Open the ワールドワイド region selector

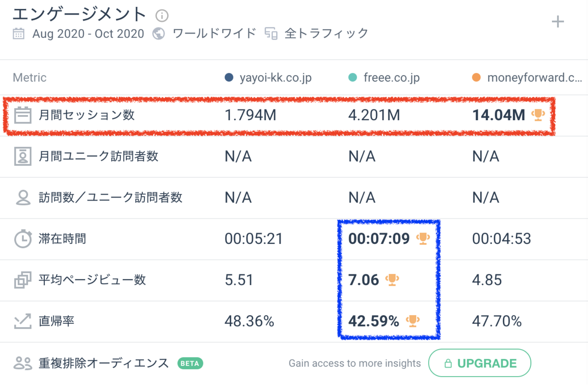214,33
